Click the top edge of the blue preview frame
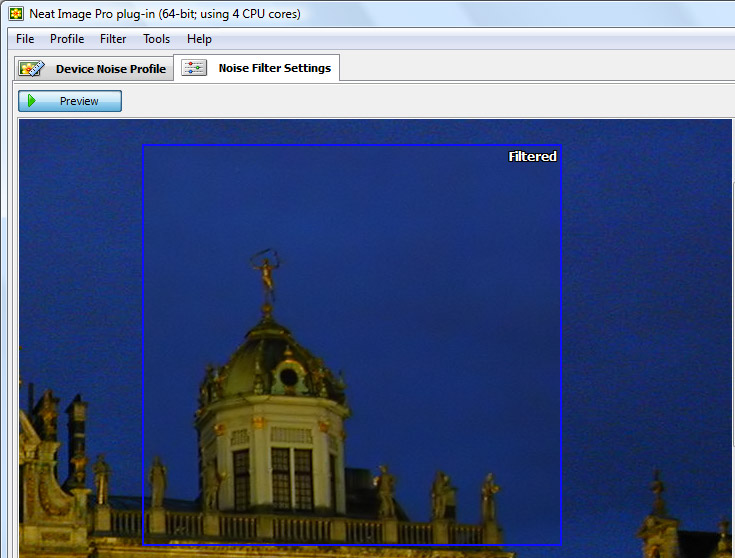Viewport: 735px width, 558px height. tap(350, 145)
